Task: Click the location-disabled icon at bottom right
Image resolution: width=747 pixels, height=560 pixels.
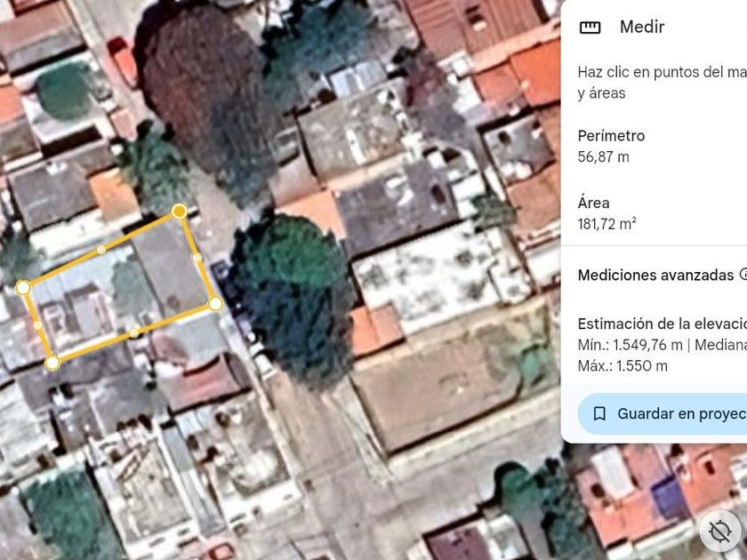Action: [719, 532]
